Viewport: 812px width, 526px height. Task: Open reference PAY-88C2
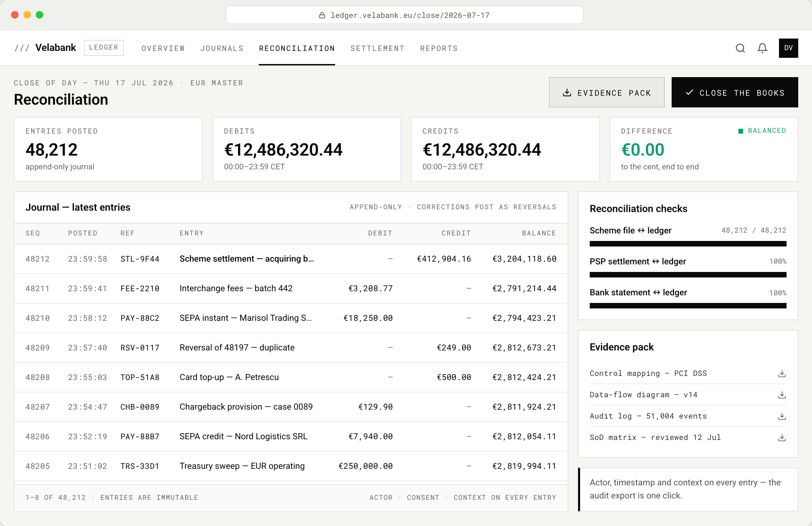pyautogui.click(x=140, y=318)
